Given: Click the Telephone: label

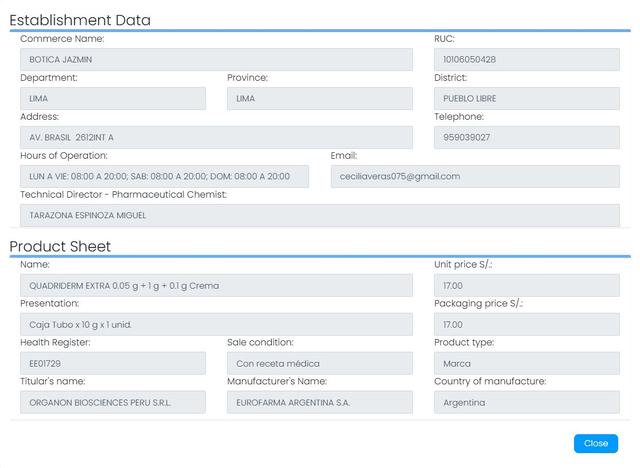Looking at the screenshot, I should coord(459,117).
